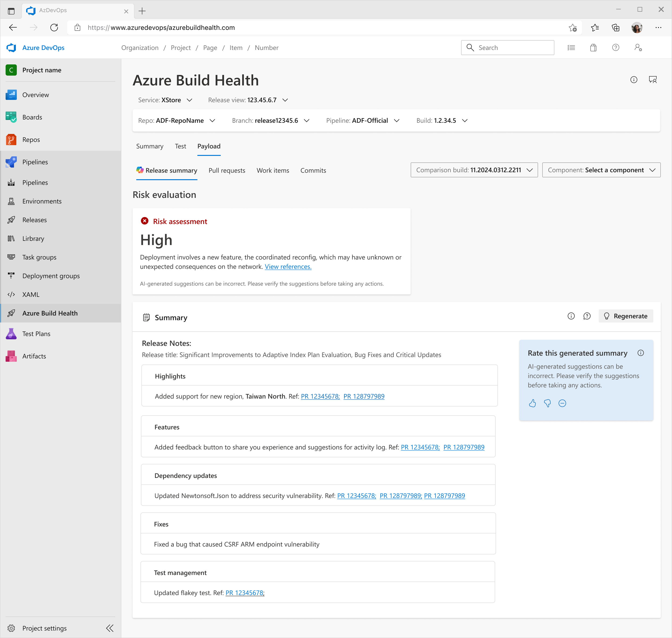Open first PR 128797989 link in Dependency updates
The width and height of the screenshot is (672, 638).
pos(401,496)
